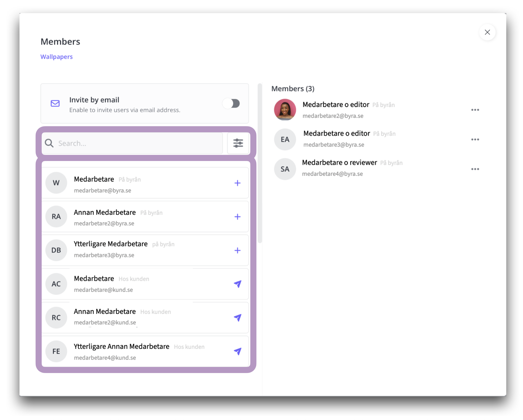The height and width of the screenshot is (420, 523).
Task: Close the Members dialog
Action: point(487,32)
